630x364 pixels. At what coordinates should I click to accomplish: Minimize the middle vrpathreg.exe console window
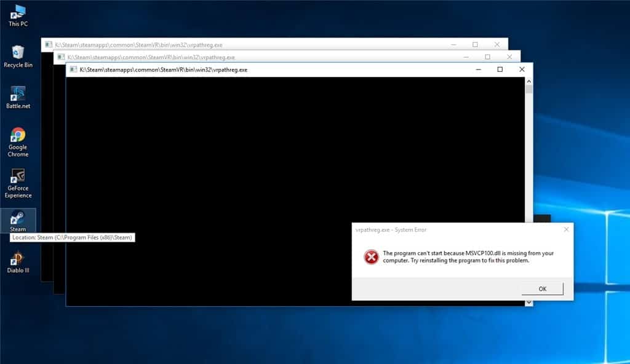pyautogui.click(x=466, y=57)
